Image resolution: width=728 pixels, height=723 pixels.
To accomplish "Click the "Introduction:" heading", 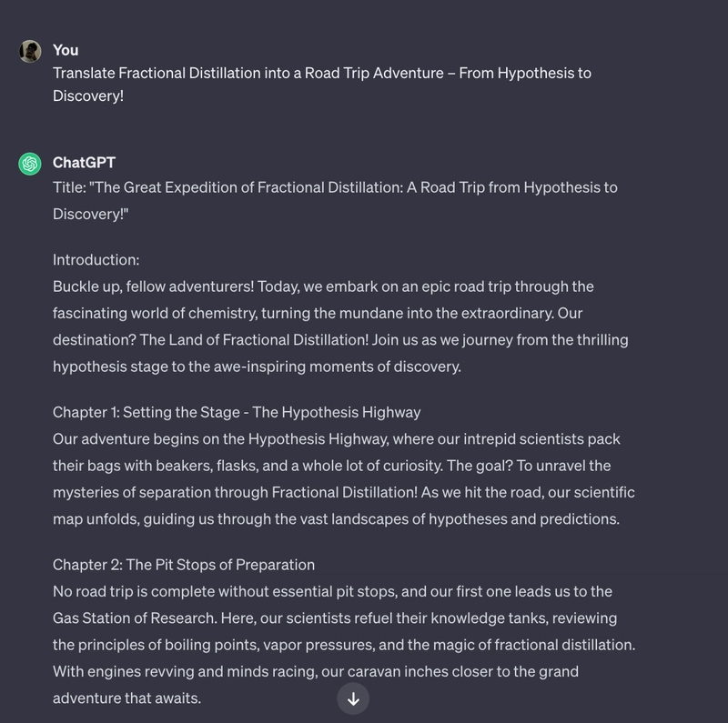I will click(96, 260).
